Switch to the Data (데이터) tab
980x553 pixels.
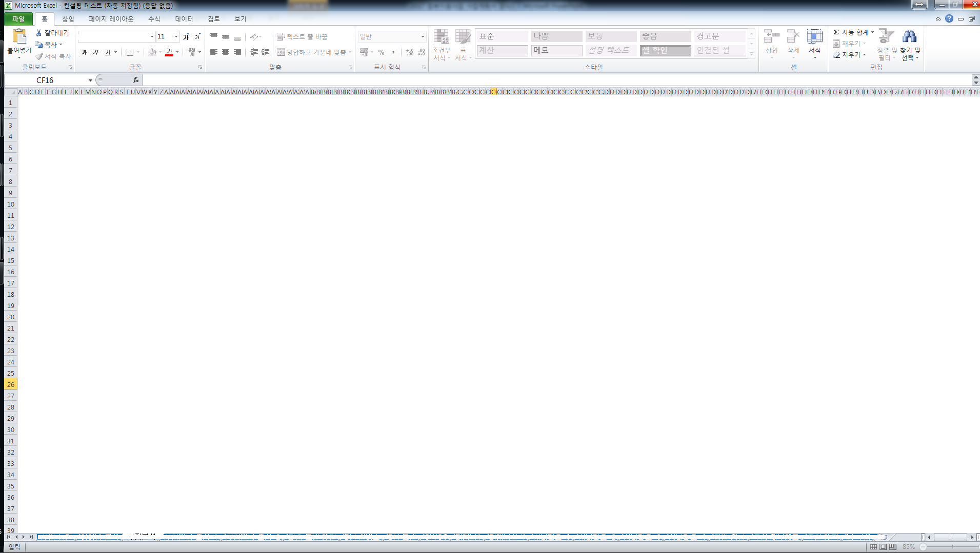pos(184,19)
